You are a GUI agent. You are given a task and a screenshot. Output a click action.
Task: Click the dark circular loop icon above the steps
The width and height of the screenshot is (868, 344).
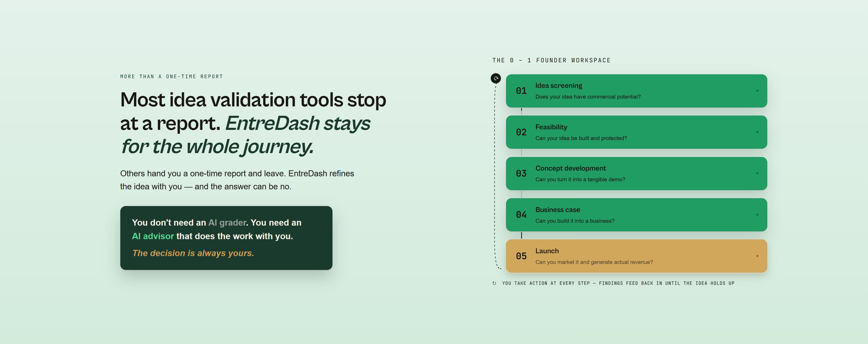click(x=496, y=79)
